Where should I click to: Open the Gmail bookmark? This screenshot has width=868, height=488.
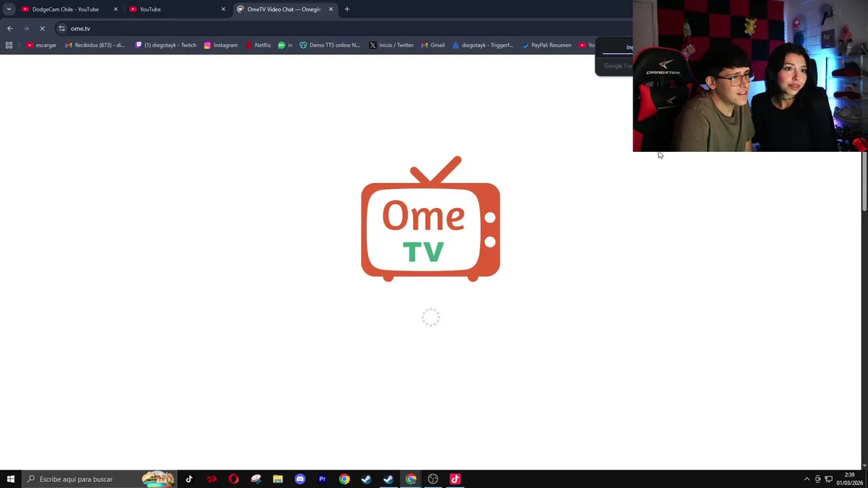(433, 45)
